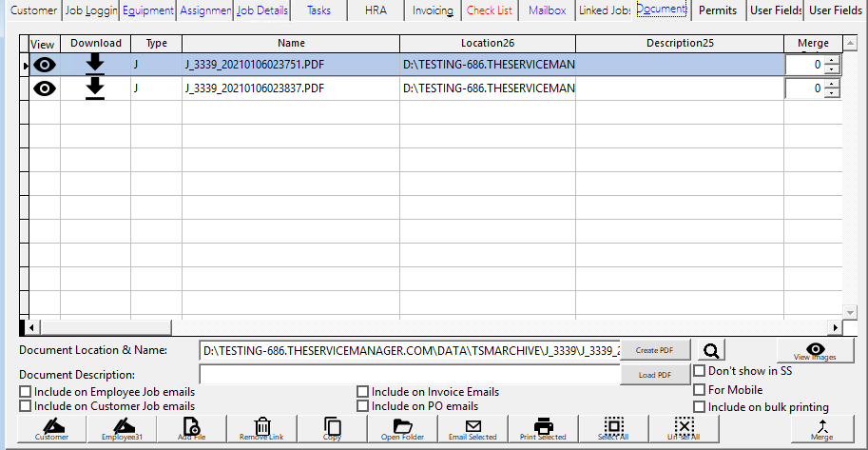View document J_3339_20210106023751.PDF with eye icon

click(45, 65)
